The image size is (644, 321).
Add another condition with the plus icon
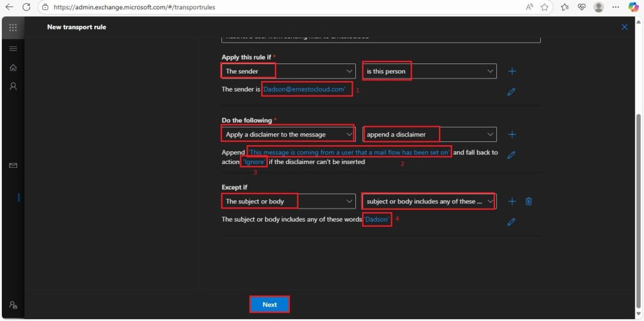512,72
